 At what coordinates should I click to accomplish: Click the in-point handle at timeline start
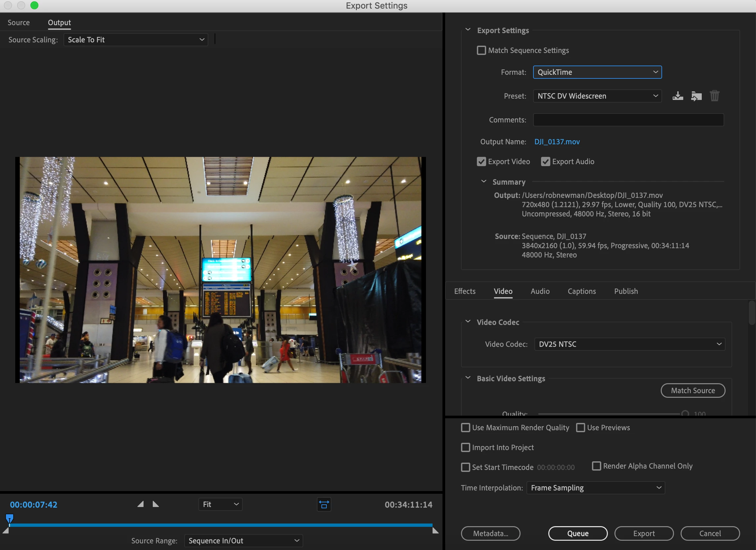coord(6,531)
